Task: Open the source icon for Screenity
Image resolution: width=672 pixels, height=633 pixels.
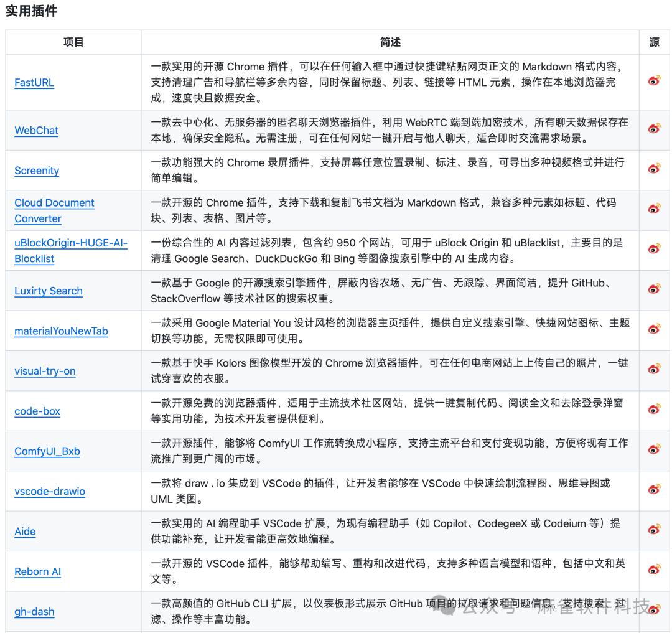Action: tap(654, 168)
